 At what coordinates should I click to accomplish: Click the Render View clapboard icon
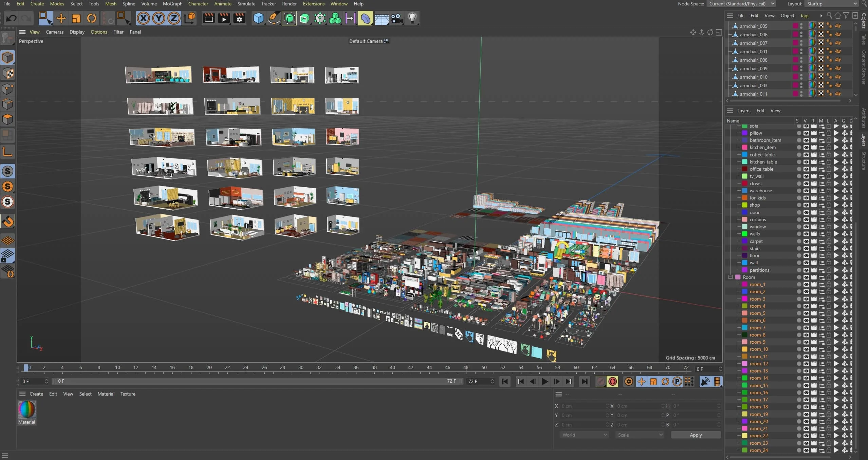click(209, 18)
